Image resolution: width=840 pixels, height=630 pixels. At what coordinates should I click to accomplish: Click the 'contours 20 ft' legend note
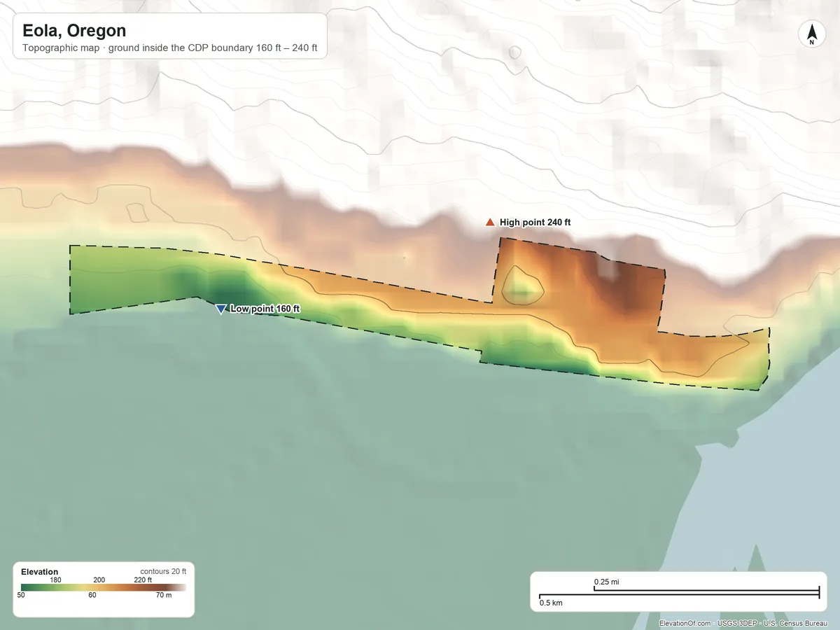tap(163, 571)
